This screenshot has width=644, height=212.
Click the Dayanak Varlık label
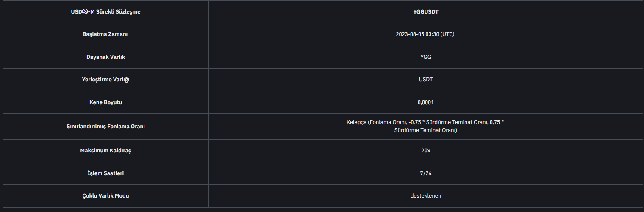coord(105,57)
